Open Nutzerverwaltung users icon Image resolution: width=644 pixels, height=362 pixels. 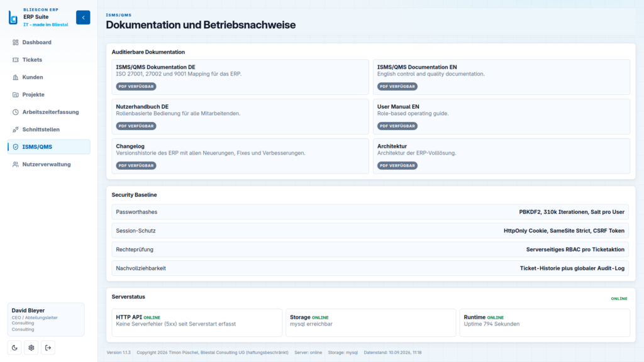16,165
